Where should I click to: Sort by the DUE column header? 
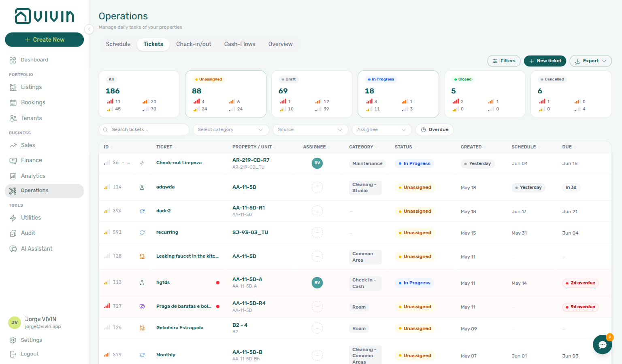pos(569,147)
